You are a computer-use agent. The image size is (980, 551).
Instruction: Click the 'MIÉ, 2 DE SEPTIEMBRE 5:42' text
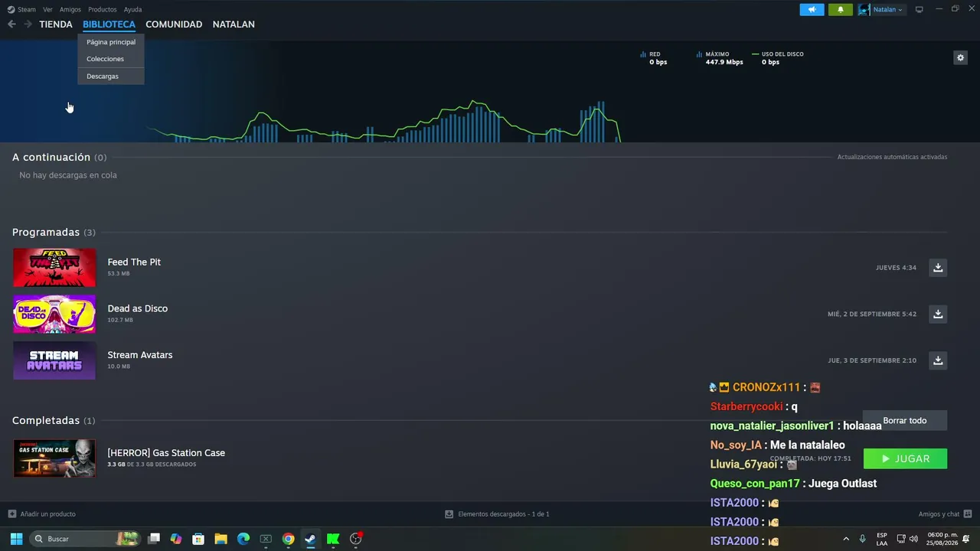(872, 315)
